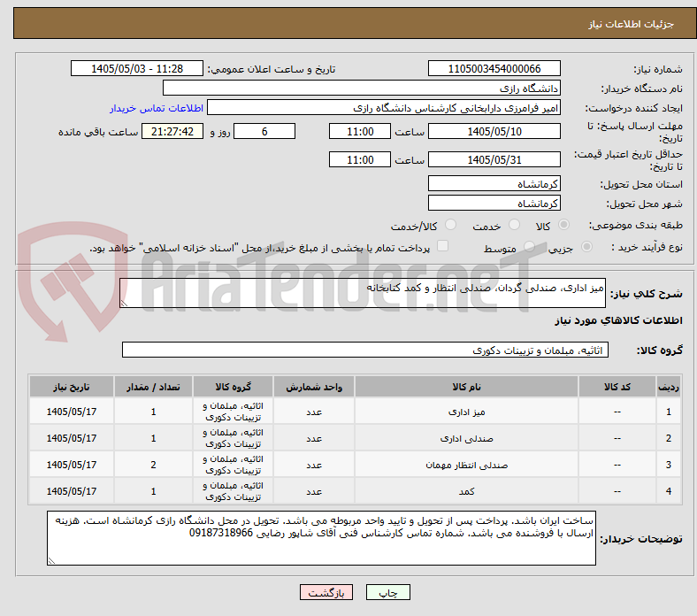Click the date 1405/05/17 in the میز اداری row

(72, 412)
